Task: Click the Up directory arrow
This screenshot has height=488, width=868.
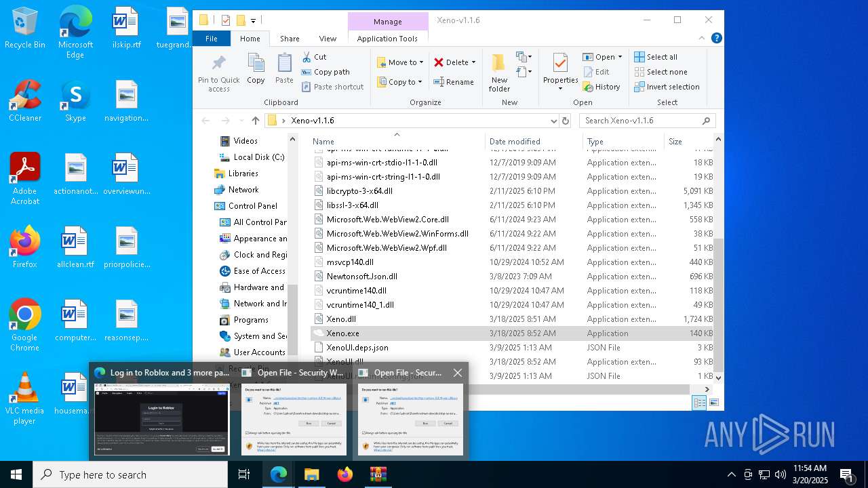Action: point(255,121)
